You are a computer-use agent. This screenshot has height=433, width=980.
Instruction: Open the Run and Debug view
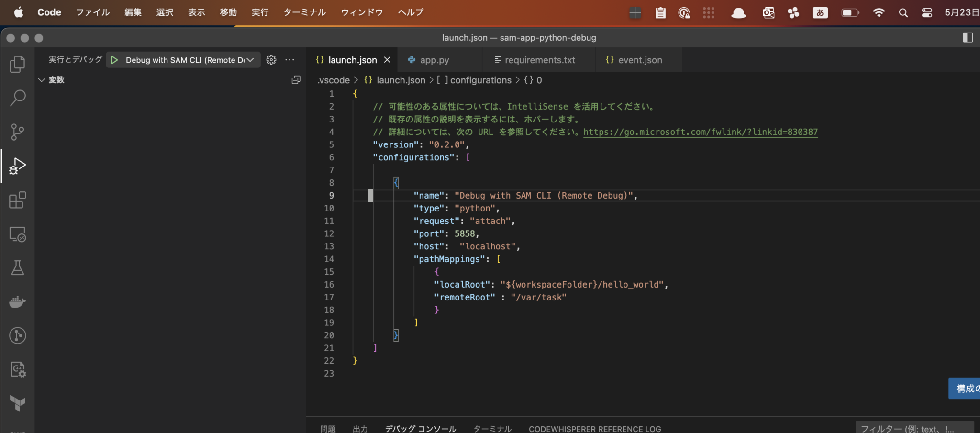click(17, 166)
